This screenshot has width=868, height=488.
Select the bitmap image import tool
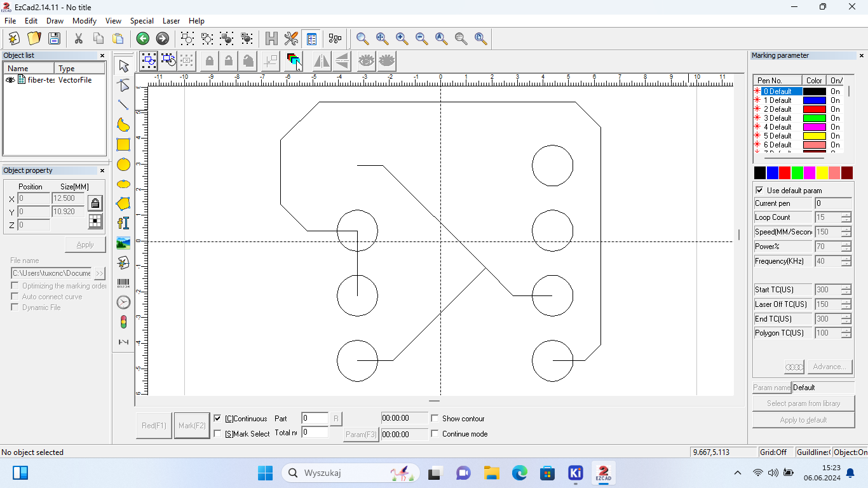pos(124,243)
